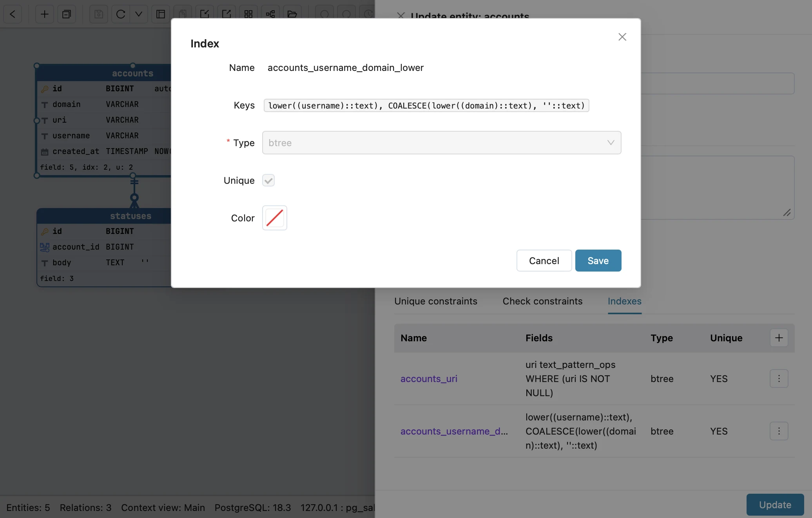Click the hierarchy tree diagram icon
Viewport: 812px width, 518px height.
click(270, 14)
